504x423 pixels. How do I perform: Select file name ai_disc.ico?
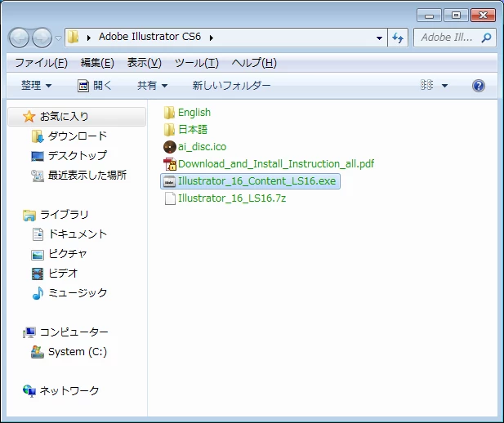[203, 147]
